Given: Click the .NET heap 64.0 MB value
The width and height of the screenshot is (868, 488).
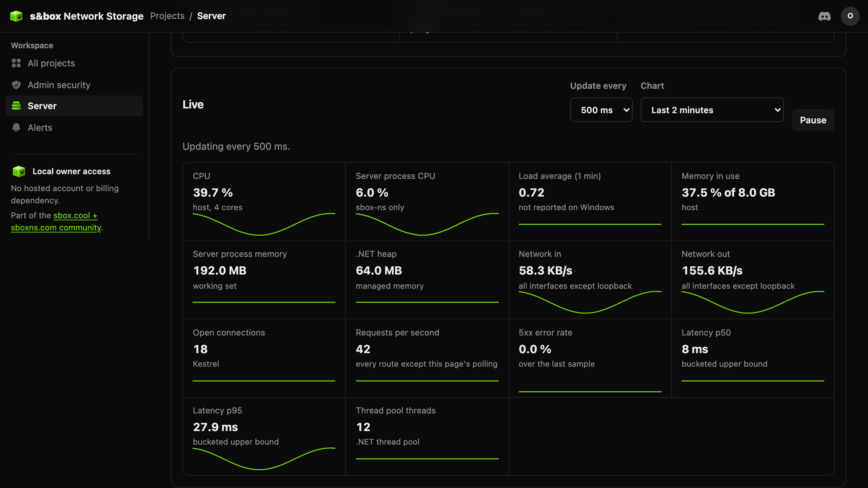Looking at the screenshot, I should coord(379,270).
